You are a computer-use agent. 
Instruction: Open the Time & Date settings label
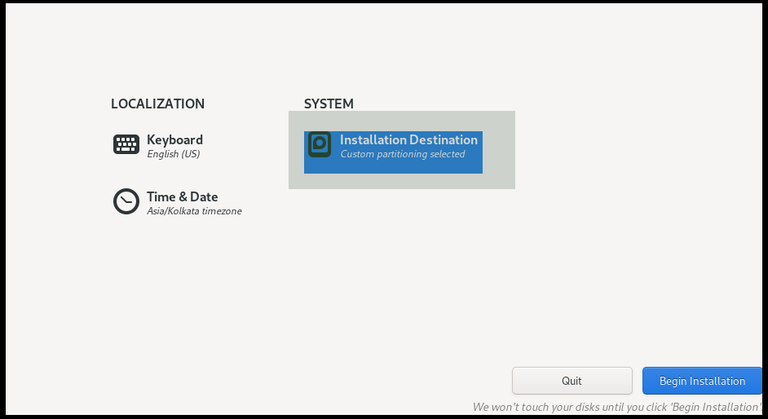(182, 197)
